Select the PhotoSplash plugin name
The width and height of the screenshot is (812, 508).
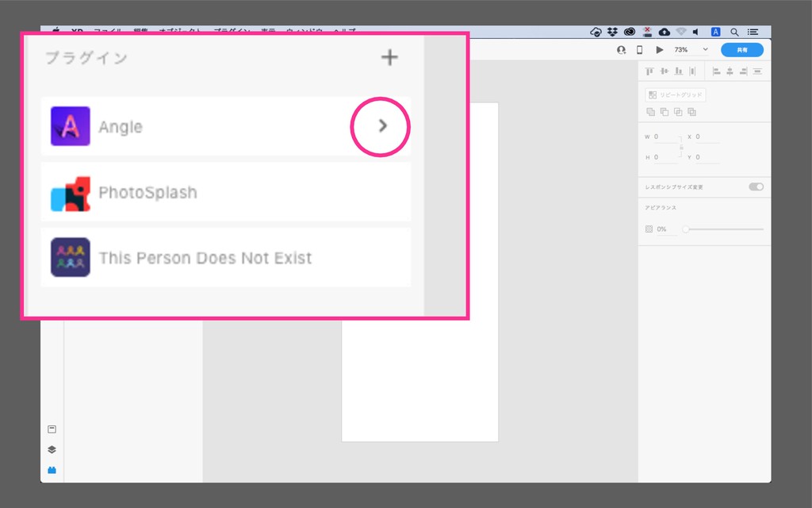(x=147, y=192)
